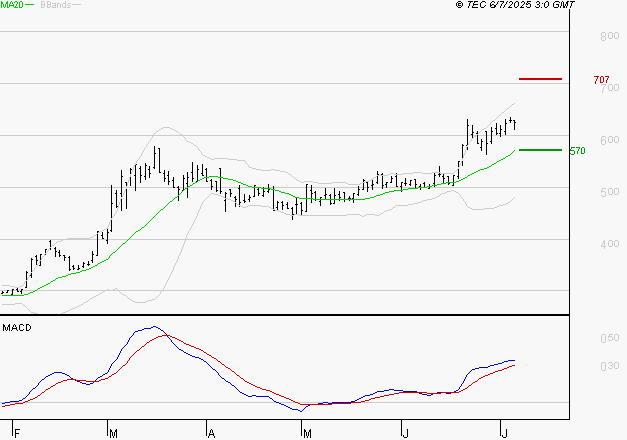
Task: Click the MACD indicator title
Action: click(17, 328)
